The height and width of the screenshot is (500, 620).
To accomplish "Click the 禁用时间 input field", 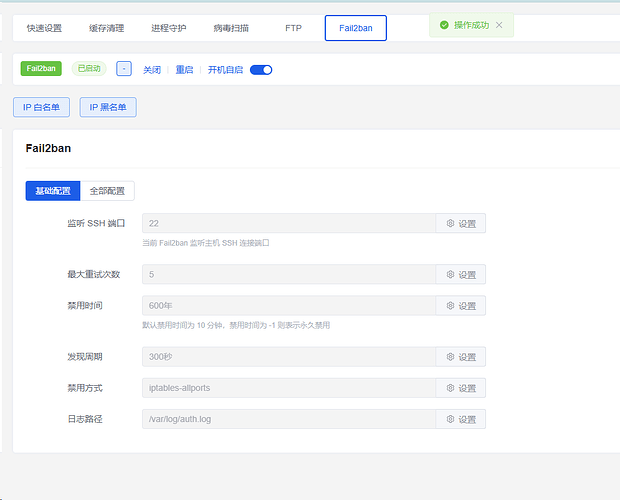I will coord(289,306).
